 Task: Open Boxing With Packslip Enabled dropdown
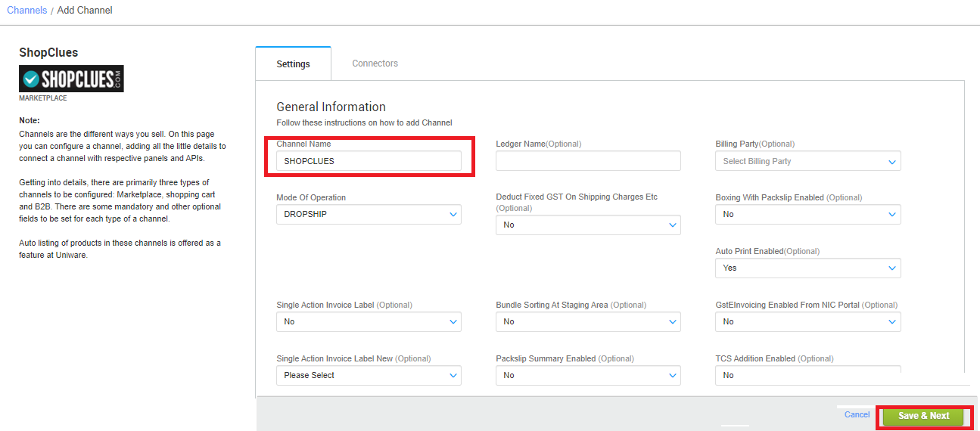tap(807, 214)
